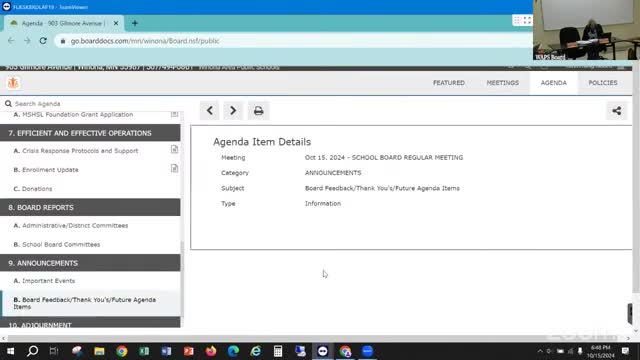This screenshot has height=360, width=640.
Task: Go to previous agenda item arrow
Action: (209, 111)
